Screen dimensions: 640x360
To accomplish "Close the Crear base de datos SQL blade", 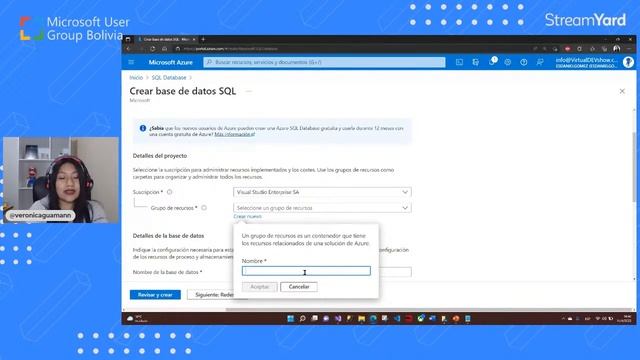I will [x=622, y=91].
